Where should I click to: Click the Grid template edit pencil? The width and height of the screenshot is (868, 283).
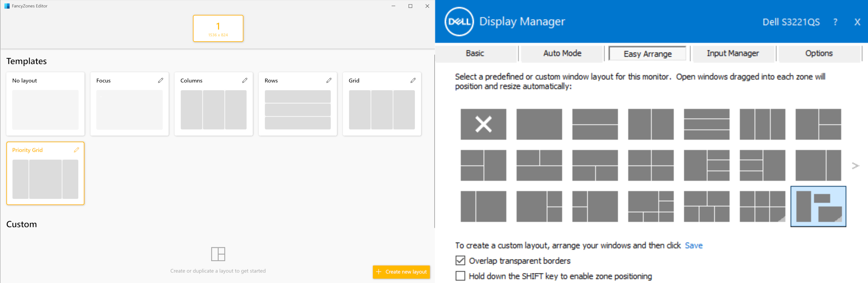coord(413,80)
